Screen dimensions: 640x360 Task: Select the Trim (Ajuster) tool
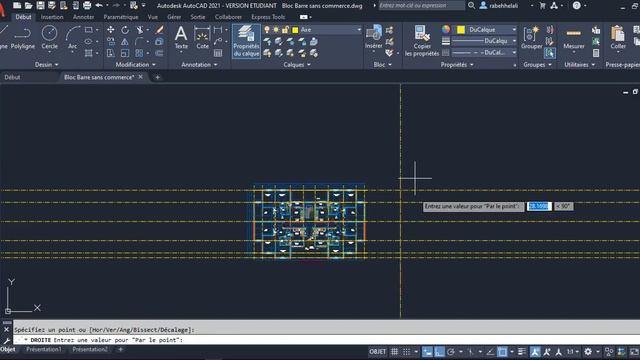(x=140, y=30)
